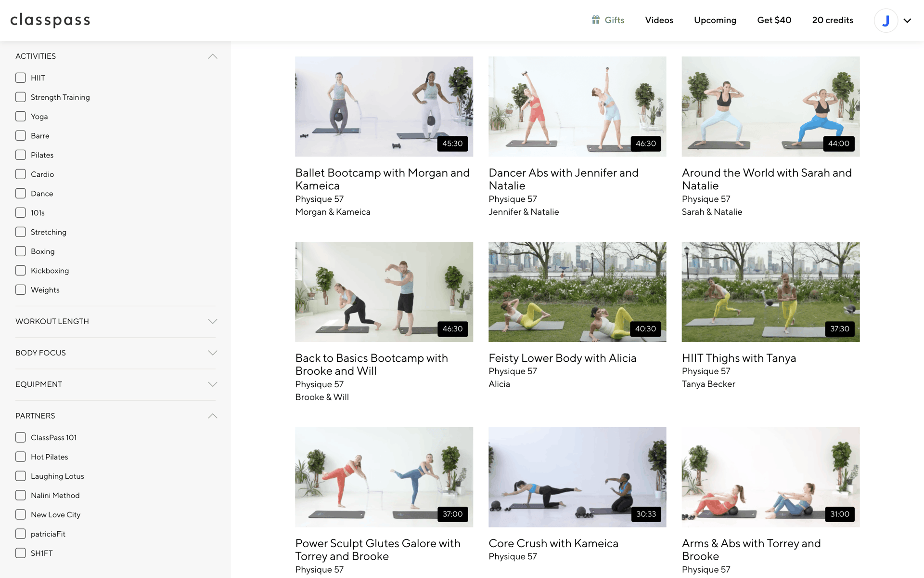Check the HIIT activity filter
Viewport: 924px width, 578px height.
point(20,78)
